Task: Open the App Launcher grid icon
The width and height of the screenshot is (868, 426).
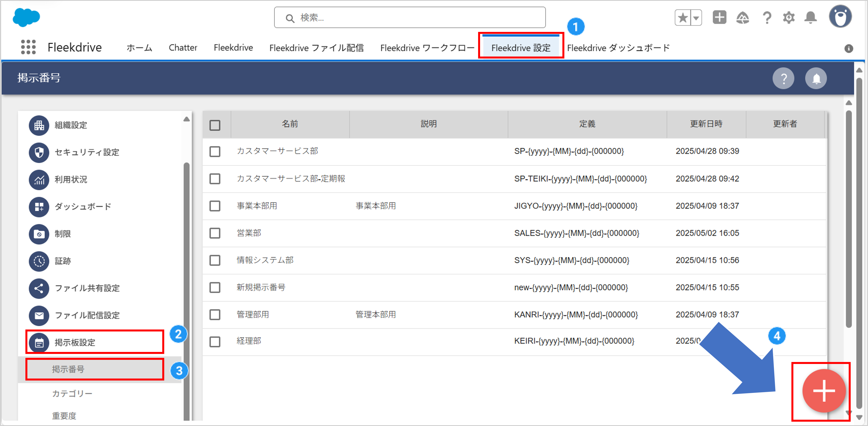Action: 28,47
